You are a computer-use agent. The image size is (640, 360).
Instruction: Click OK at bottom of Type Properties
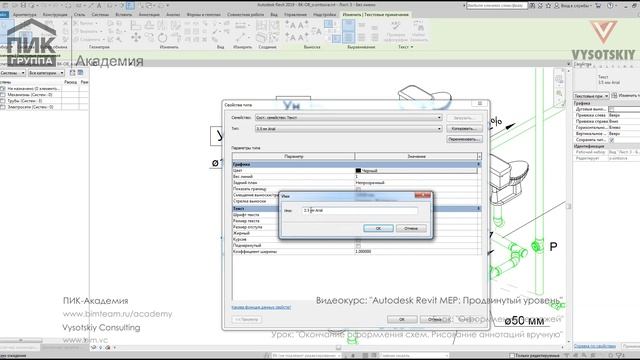tap(402, 319)
